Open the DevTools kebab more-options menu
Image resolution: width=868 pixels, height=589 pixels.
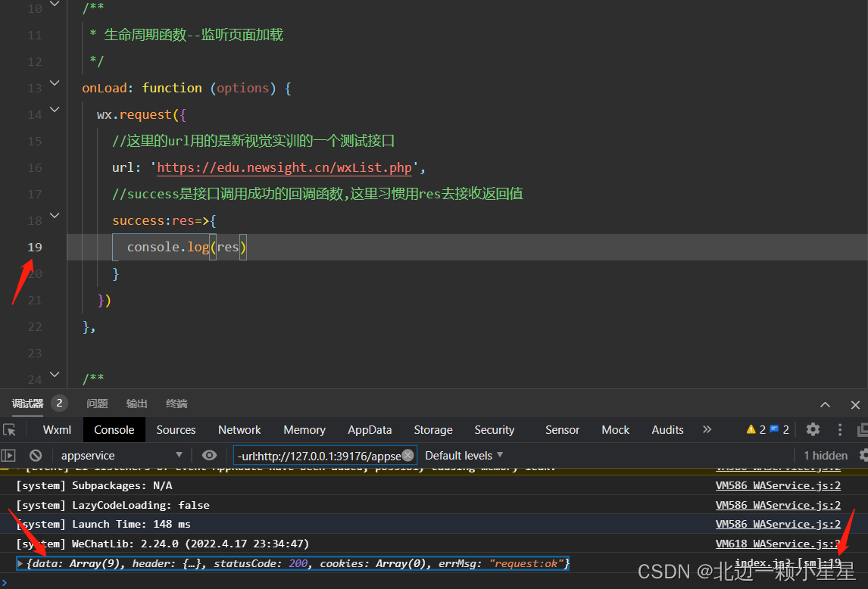(x=840, y=429)
